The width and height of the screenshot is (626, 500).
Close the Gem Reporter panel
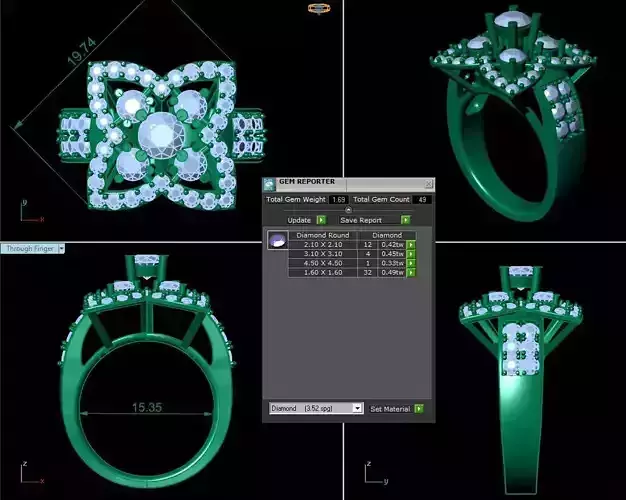click(x=429, y=184)
